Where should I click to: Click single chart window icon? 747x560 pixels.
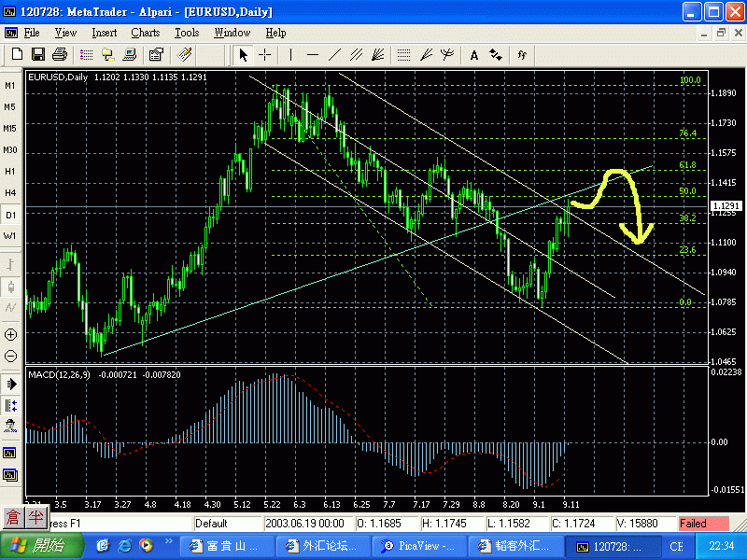[10, 453]
